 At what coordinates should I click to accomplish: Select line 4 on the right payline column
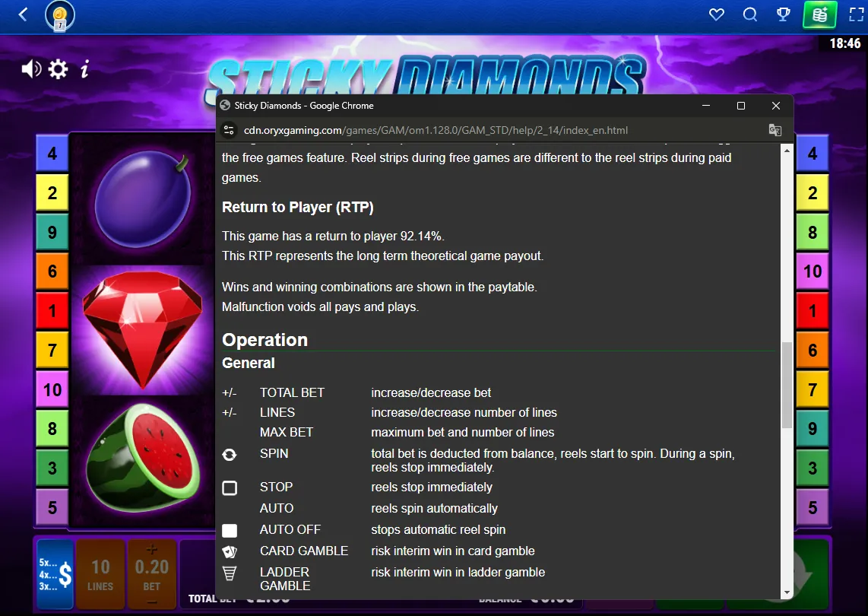tap(812, 153)
